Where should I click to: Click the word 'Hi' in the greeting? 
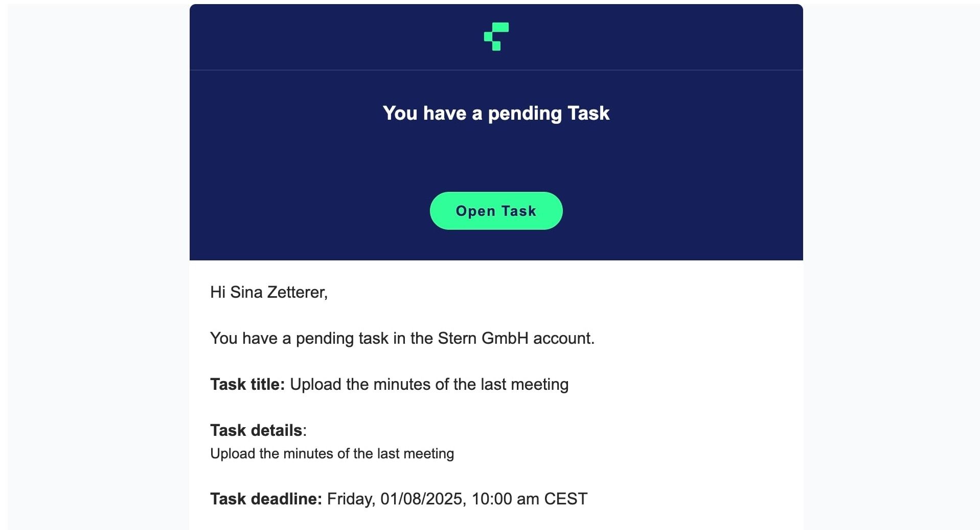coord(217,292)
